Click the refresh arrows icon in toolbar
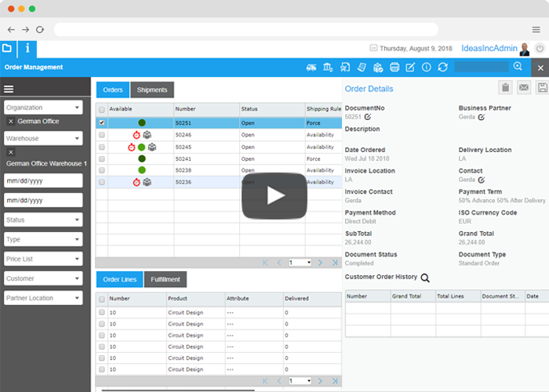 click(442, 67)
